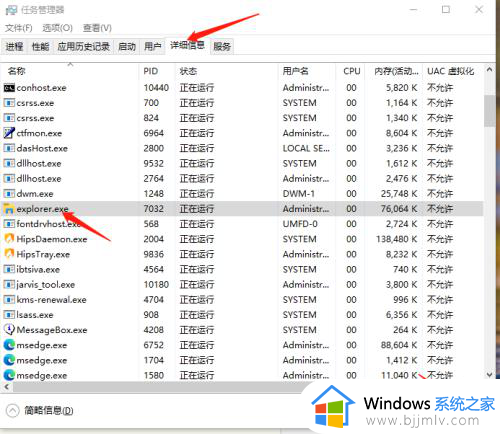
Task: Sort by the CPU column header
Action: coord(352,71)
